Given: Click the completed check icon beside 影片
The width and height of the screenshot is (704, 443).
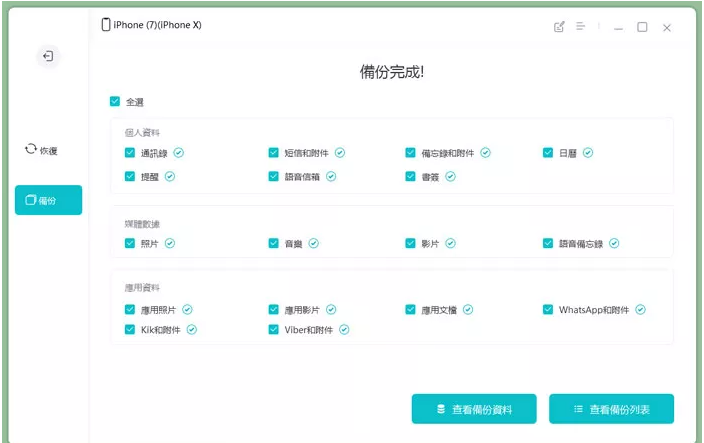Looking at the screenshot, I should pyautogui.click(x=450, y=243).
